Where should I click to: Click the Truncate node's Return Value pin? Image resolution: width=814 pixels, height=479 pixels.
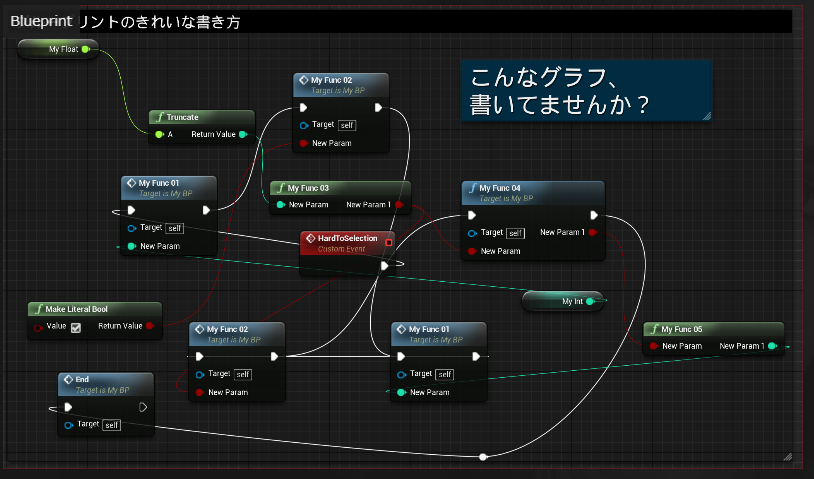pos(243,134)
